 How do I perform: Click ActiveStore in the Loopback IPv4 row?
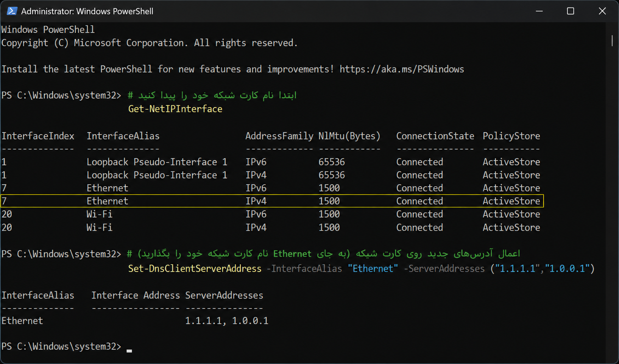point(511,175)
